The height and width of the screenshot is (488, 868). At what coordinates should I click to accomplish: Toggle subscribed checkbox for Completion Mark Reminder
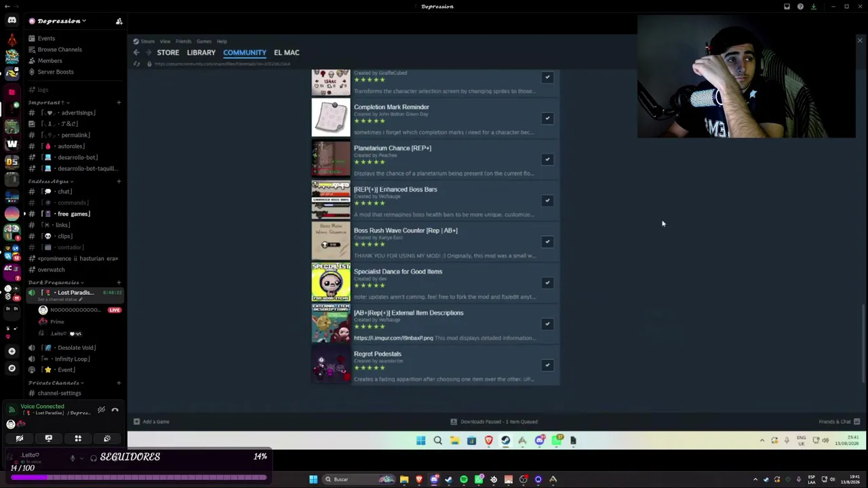coord(547,119)
